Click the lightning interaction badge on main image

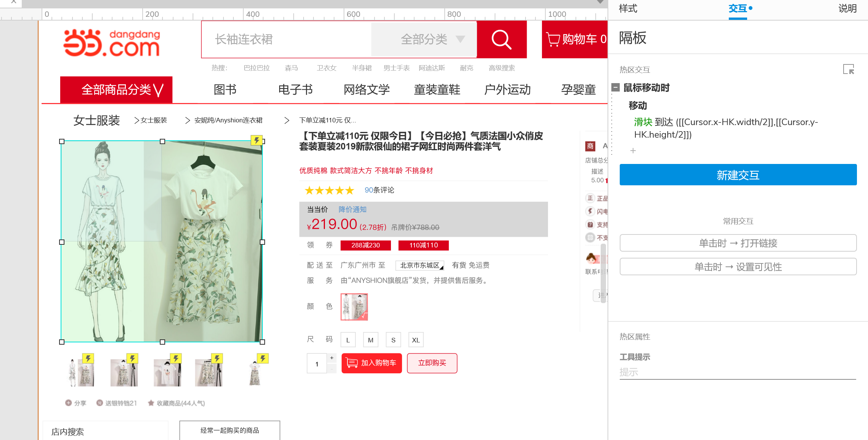(x=257, y=140)
